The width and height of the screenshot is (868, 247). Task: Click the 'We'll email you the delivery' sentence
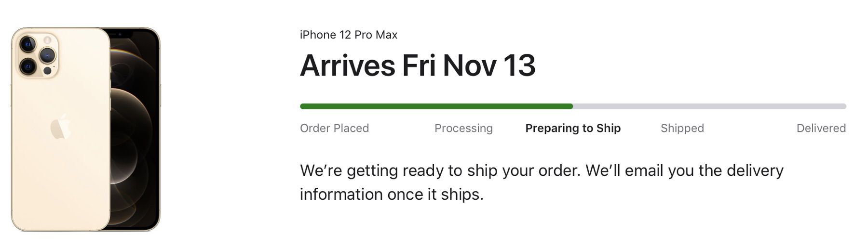685,170
